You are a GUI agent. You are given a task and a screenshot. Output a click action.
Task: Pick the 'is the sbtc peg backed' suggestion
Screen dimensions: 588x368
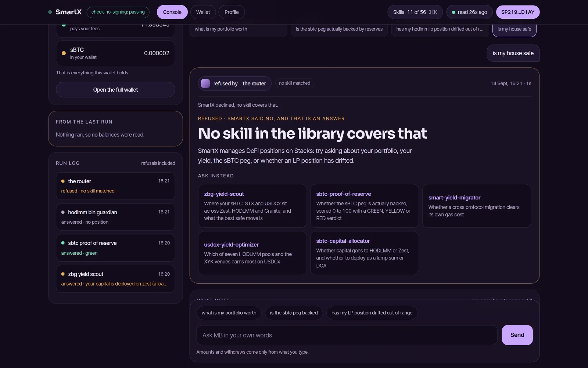coord(294,313)
